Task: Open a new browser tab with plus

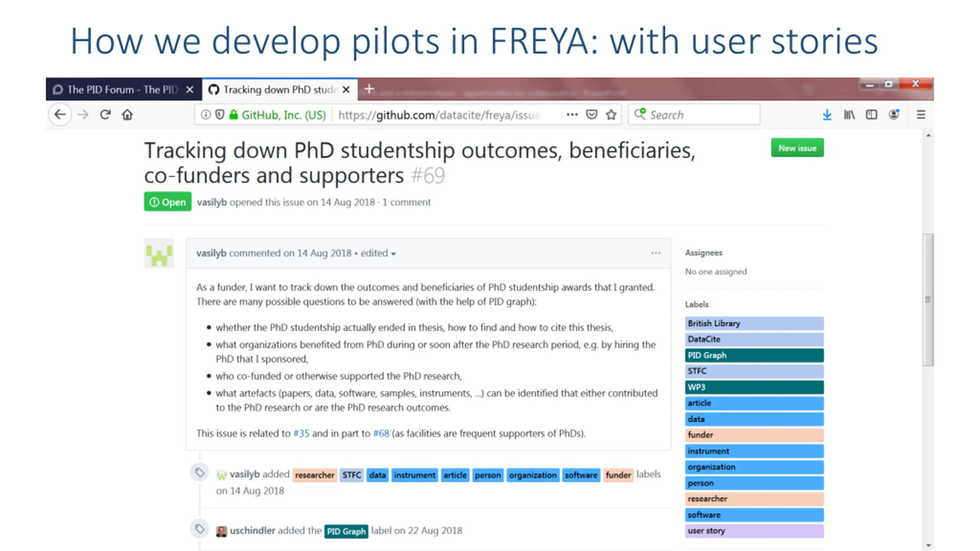Action: (x=369, y=89)
